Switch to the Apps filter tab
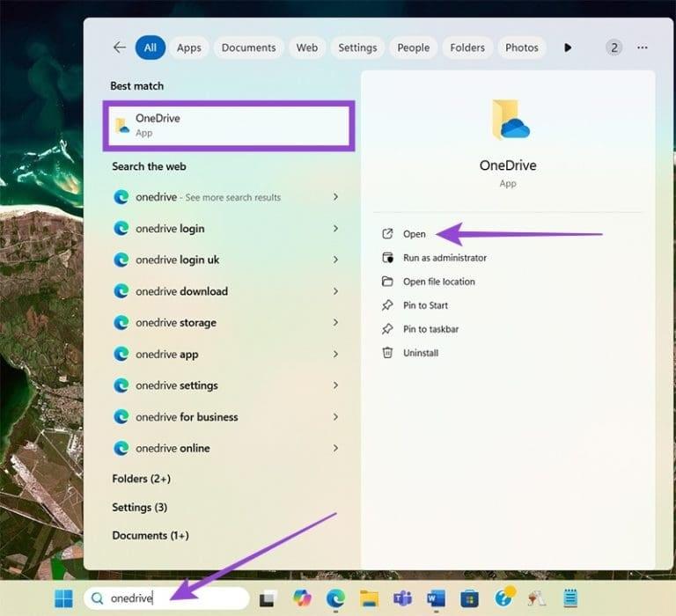The image size is (676, 616). click(x=189, y=48)
